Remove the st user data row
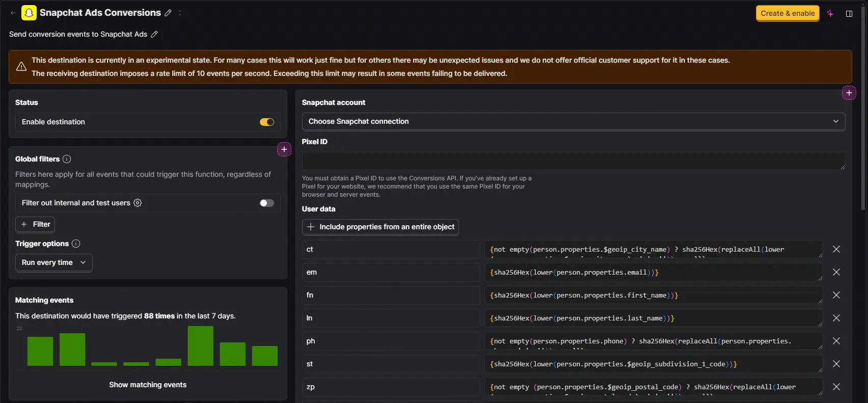This screenshot has height=403, width=868. pyautogui.click(x=836, y=364)
